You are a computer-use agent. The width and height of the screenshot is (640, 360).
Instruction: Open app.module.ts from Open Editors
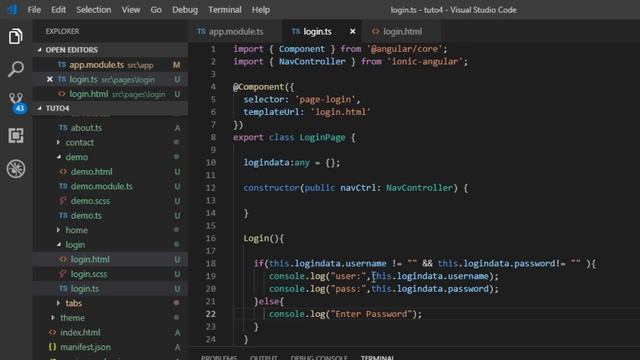click(x=110, y=65)
